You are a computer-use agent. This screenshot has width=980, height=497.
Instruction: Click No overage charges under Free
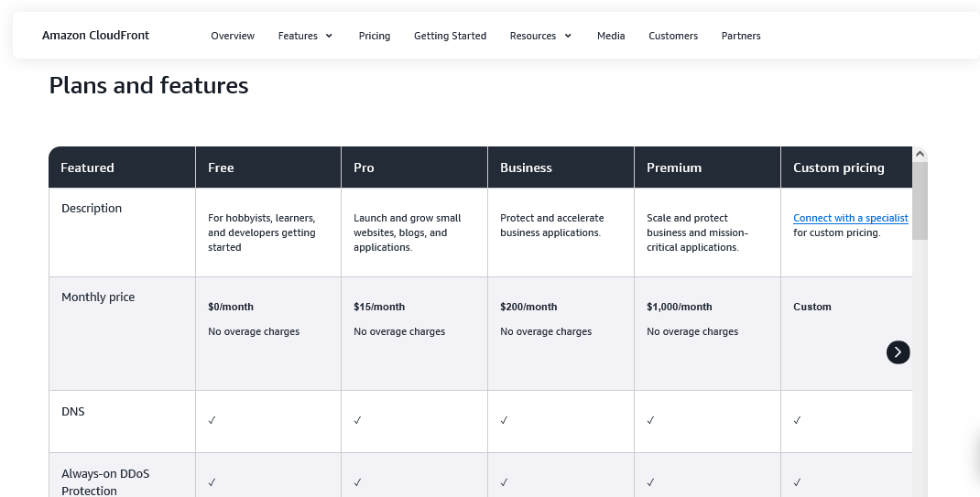click(x=254, y=331)
